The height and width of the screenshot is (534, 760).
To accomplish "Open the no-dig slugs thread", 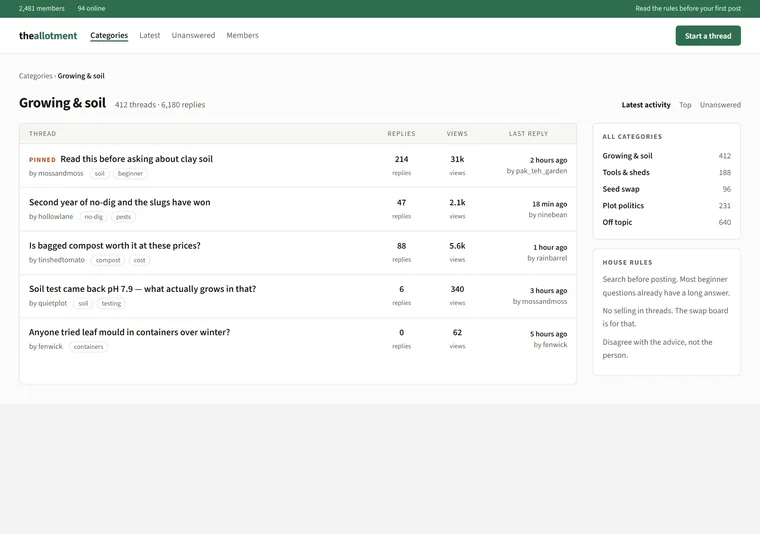I will tap(120, 202).
